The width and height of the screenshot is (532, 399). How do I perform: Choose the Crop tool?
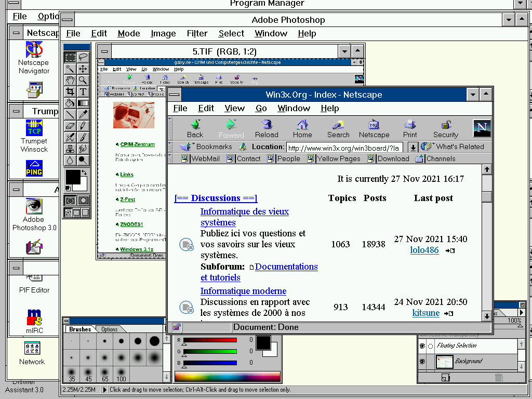coord(70,91)
